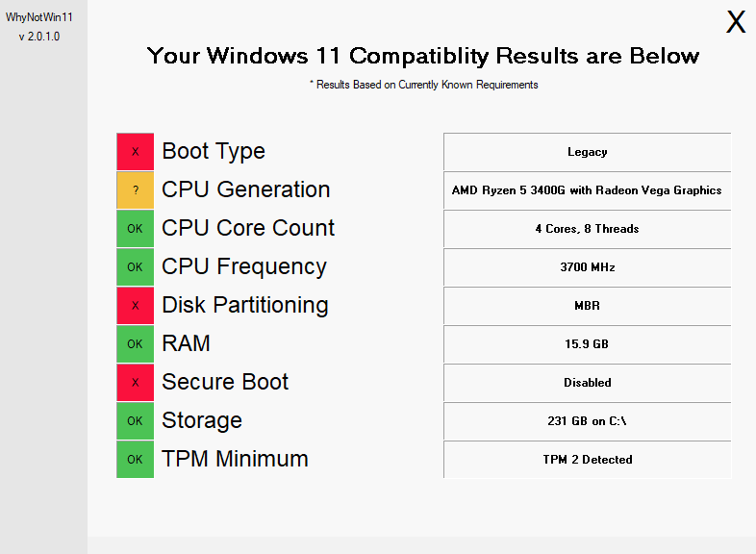Select the TPM 2 Detected result box
This screenshot has height=554, width=756.
(588, 460)
